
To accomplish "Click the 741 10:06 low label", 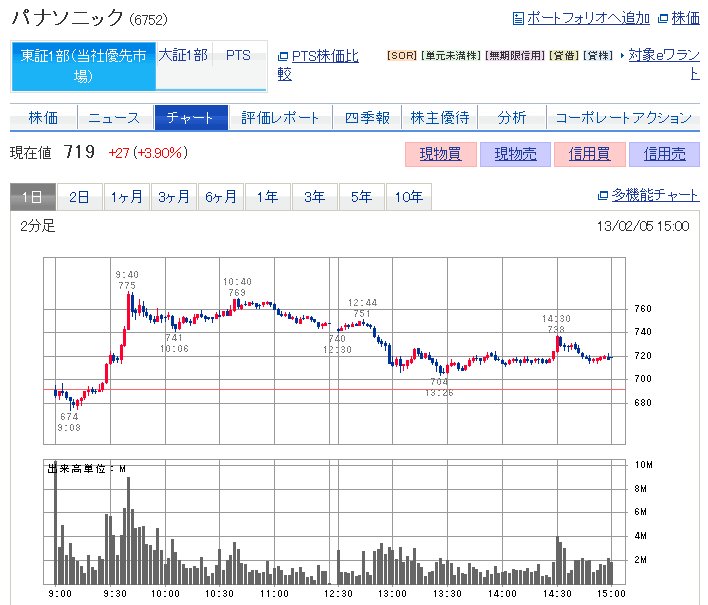I will tap(174, 343).
